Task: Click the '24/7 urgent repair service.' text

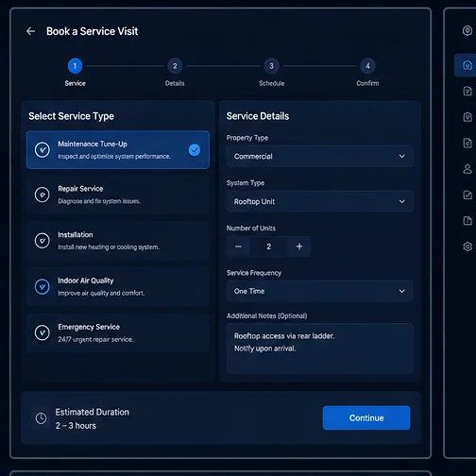Action: tap(95, 339)
